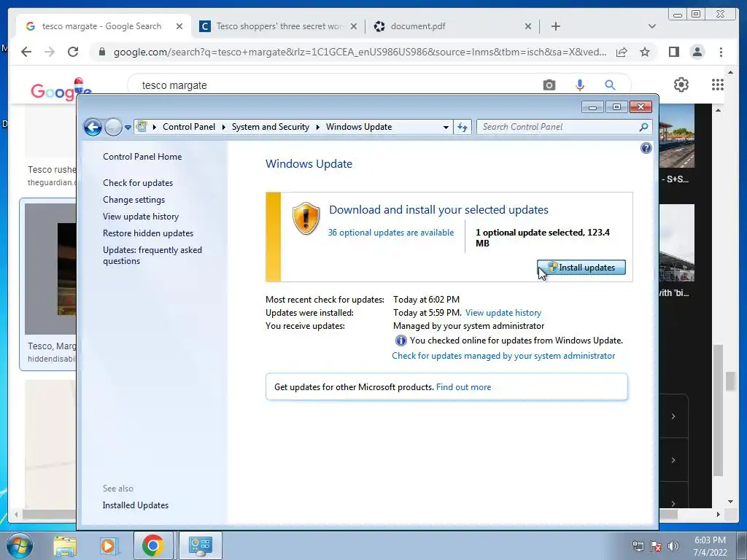The height and width of the screenshot is (560, 747).
Task: Click the Back arrow in Control Panel window
Action: [x=93, y=127]
